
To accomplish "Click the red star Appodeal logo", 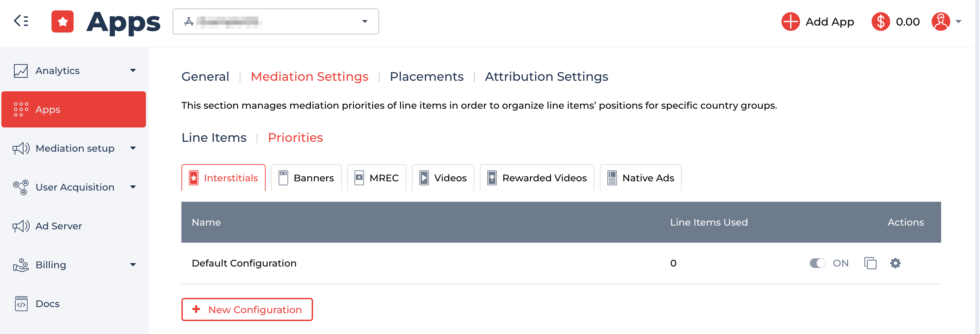I will [x=62, y=22].
